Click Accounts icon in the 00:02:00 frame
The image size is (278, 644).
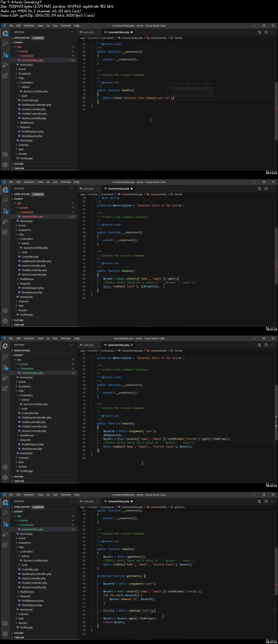(5, 154)
